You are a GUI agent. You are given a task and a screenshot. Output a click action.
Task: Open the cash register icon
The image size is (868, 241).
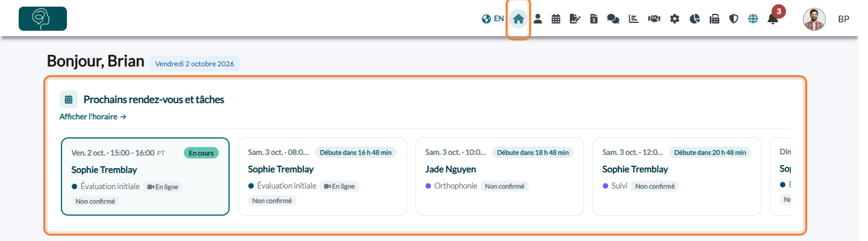coord(714,19)
